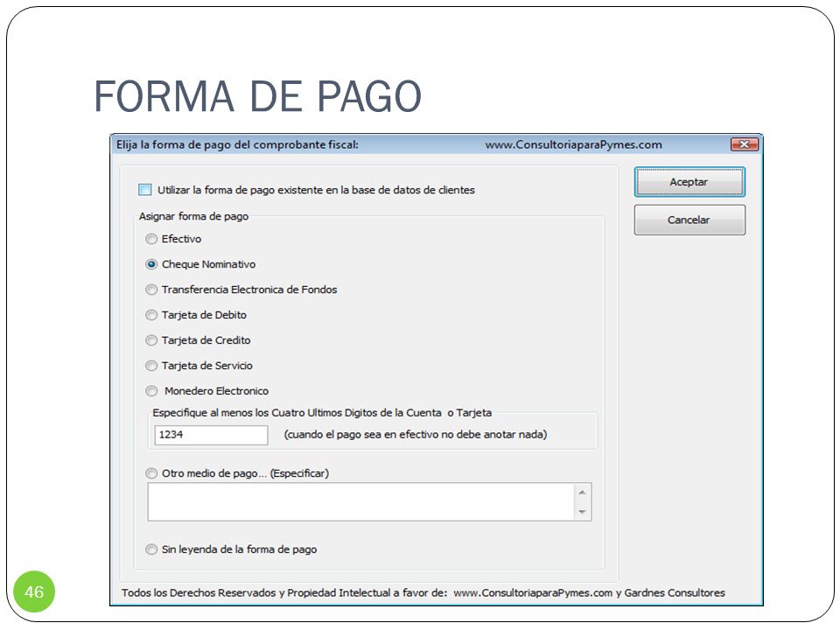Screen dimensions: 840x630
Task: Click the dialog title Elija la forma de pago
Action: coord(237,144)
